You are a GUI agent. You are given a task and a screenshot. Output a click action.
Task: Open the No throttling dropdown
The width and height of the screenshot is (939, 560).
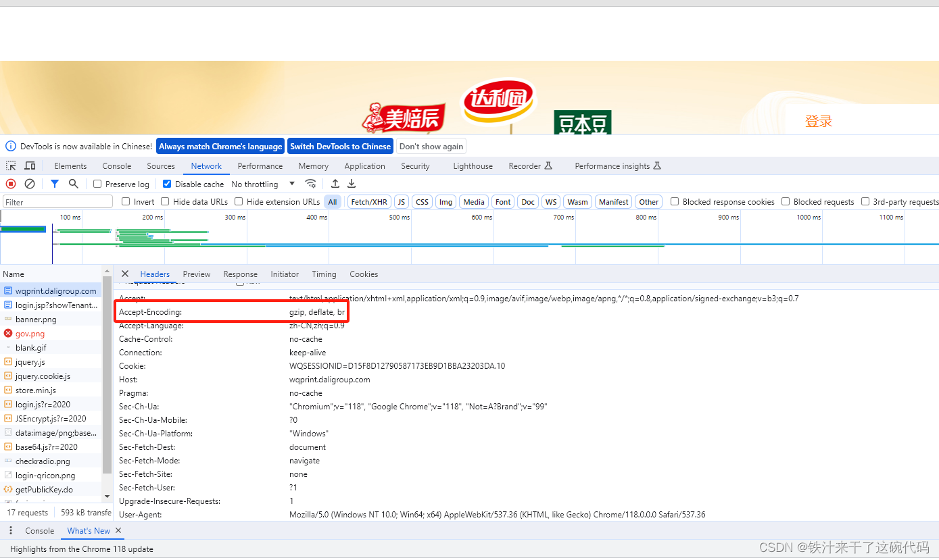click(262, 183)
